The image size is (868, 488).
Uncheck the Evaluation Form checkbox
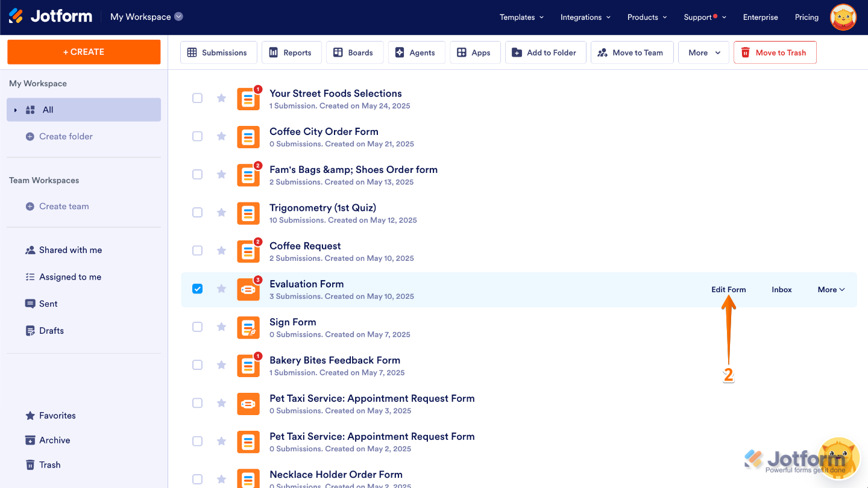[197, 289]
